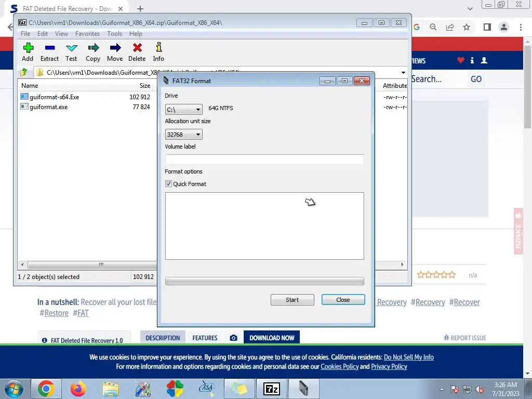Screen dimensions: 532x399
Task: Open the browser profile icon
Action: click(x=504, y=27)
